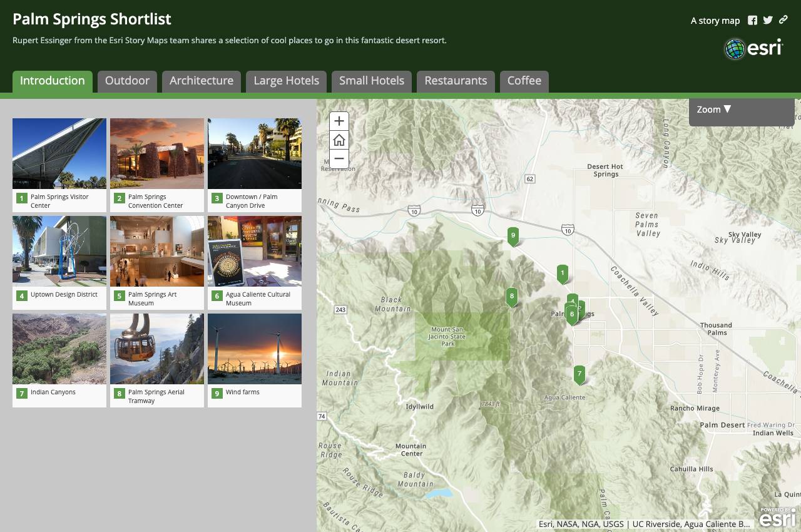Open the Coffee tab
Screen dimensions: 801x532
[x=524, y=81]
